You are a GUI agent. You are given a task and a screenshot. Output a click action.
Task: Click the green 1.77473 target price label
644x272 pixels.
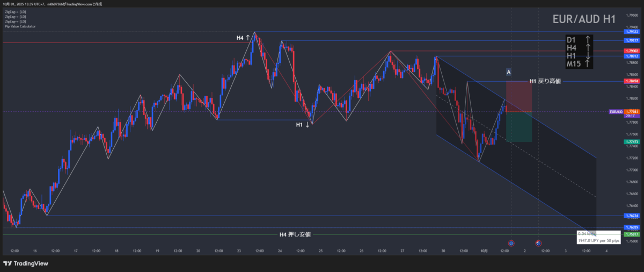pos(631,141)
